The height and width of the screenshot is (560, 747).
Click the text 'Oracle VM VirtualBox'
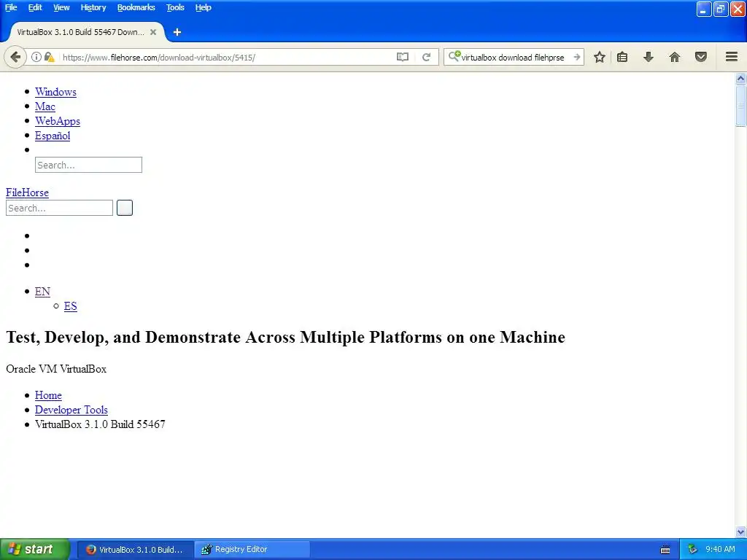[56, 369]
